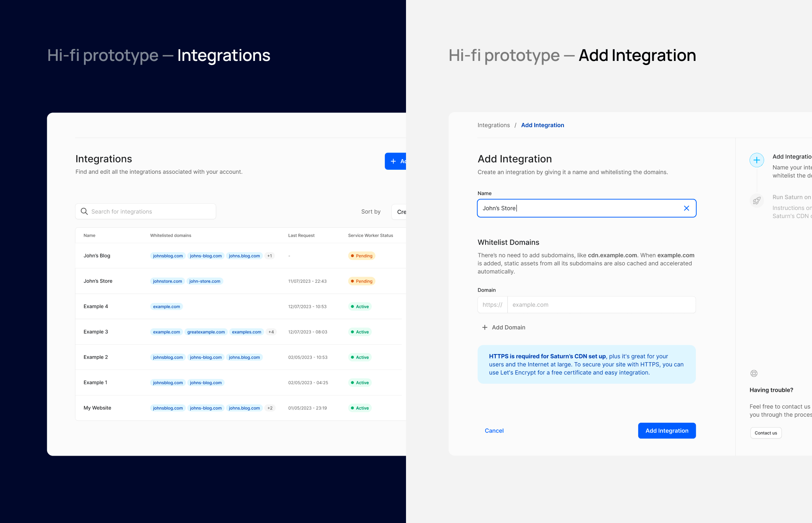This screenshot has width=812, height=523.
Task: Click the Contact us button
Action: [x=765, y=433]
